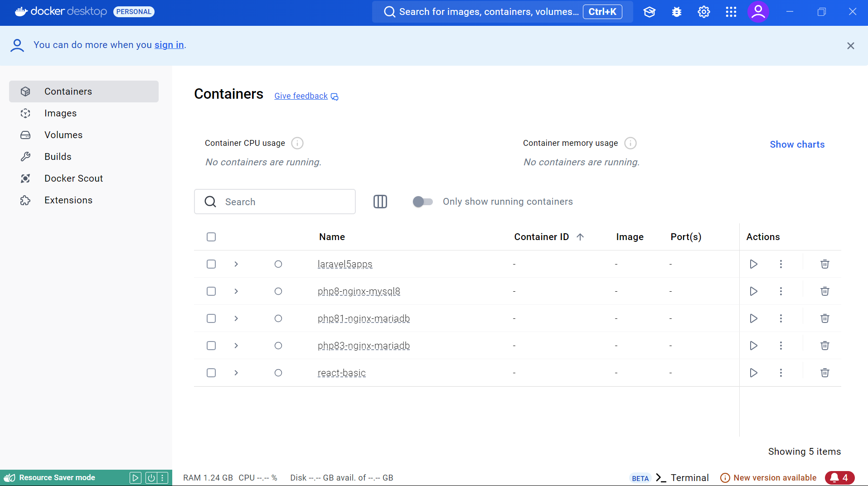The width and height of the screenshot is (868, 486).
Task: Start the laravel5apps container
Action: pos(753,264)
